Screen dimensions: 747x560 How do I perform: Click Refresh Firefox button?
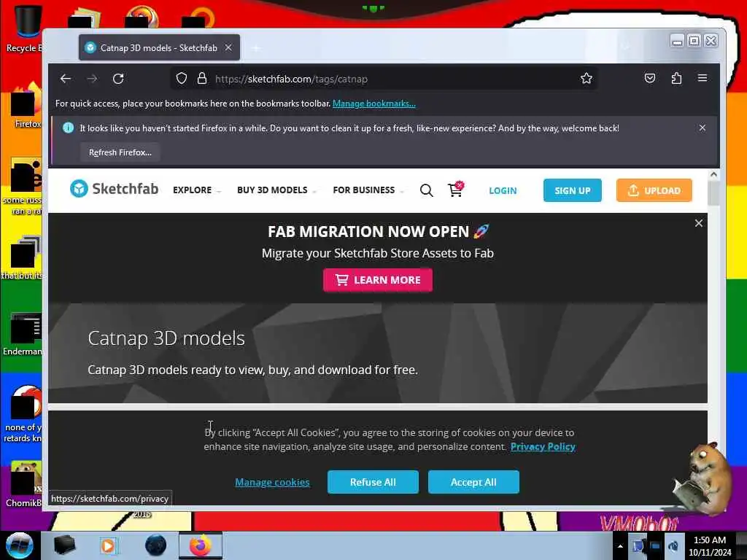[120, 152]
